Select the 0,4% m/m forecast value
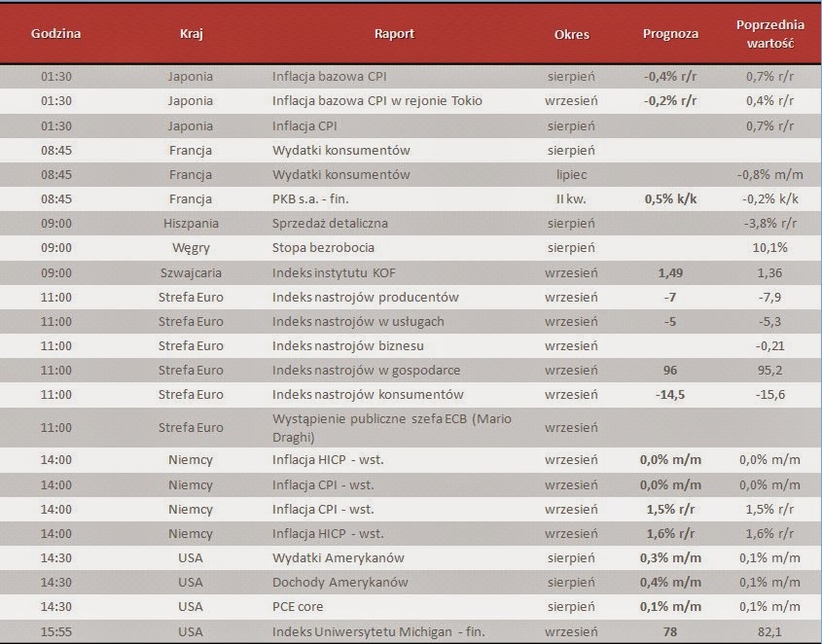The image size is (822, 644). 670,582
